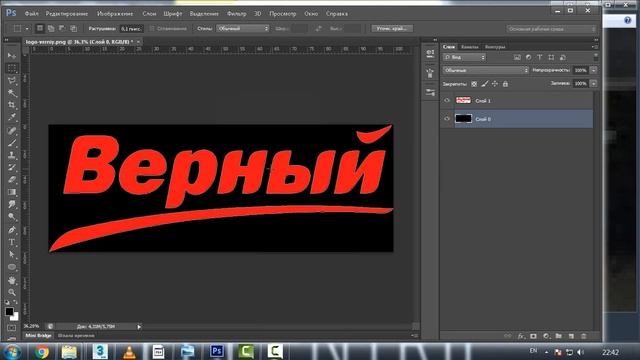The height and width of the screenshot is (360, 640).
Task: Open the Mini Bridge tab
Action: click(x=38, y=336)
